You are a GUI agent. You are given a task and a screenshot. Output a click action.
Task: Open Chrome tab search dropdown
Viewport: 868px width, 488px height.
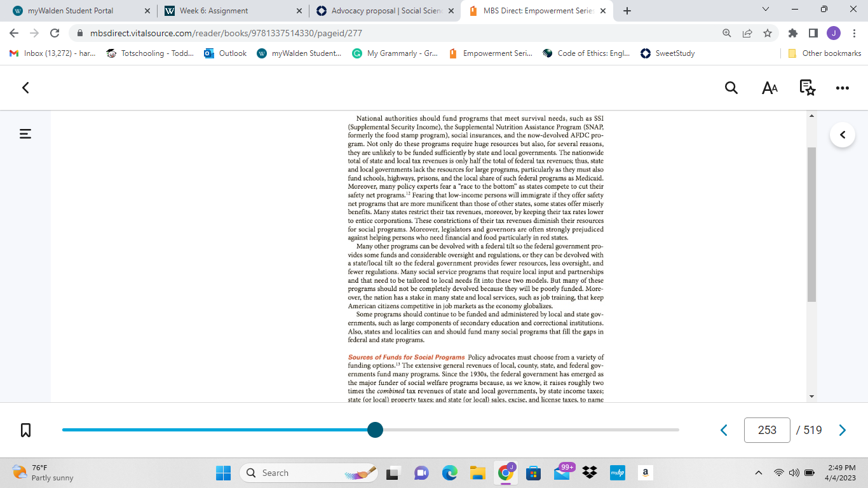[766, 10]
